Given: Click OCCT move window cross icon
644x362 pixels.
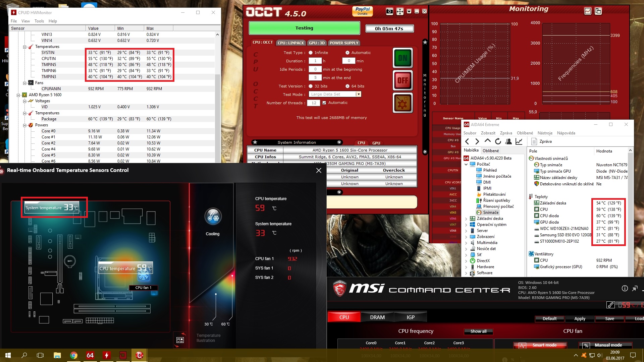Looking at the screenshot, I should pos(400,11).
